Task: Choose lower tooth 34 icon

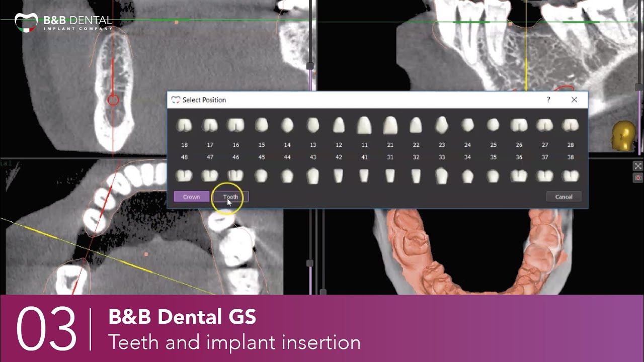Action: (467, 175)
